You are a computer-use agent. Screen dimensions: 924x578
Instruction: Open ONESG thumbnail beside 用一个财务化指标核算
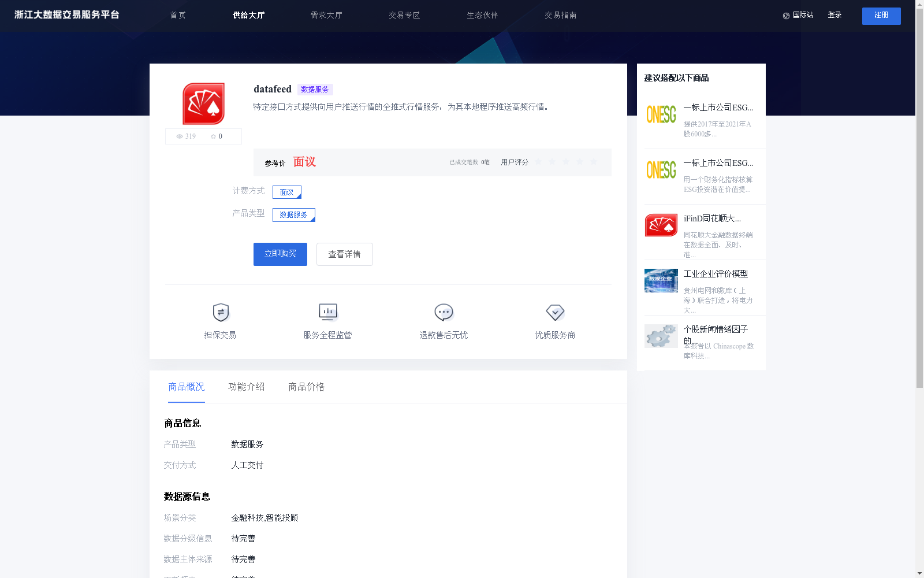click(661, 170)
